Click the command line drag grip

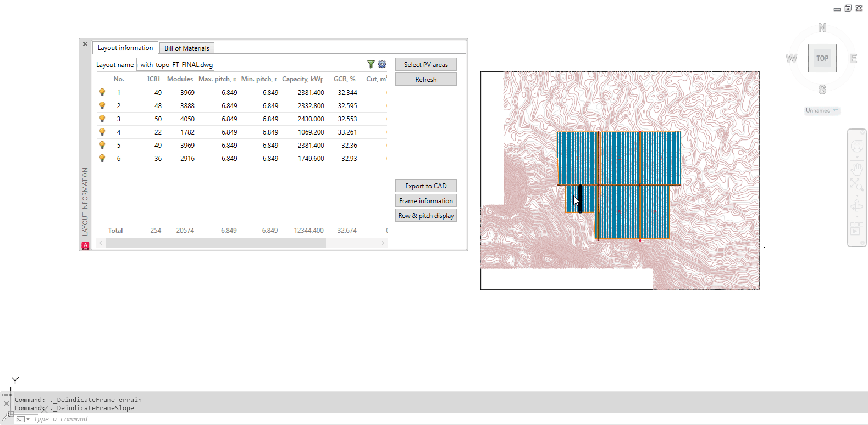pyautogui.click(x=7, y=395)
